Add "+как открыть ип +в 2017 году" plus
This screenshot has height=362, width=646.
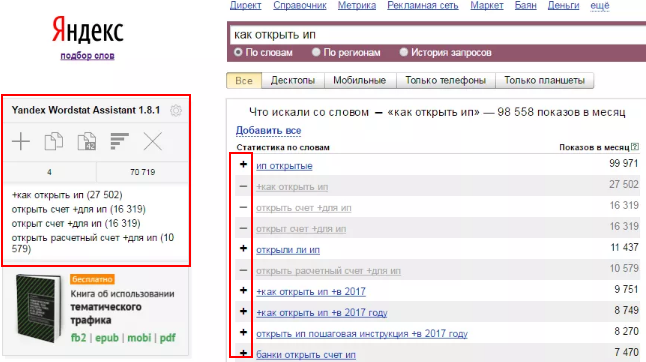click(243, 311)
